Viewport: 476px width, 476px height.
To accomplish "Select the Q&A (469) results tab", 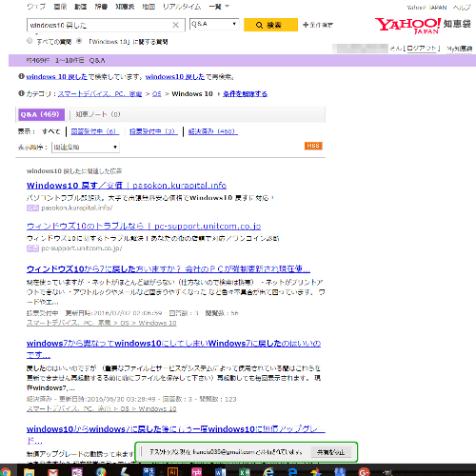I will (41, 114).
